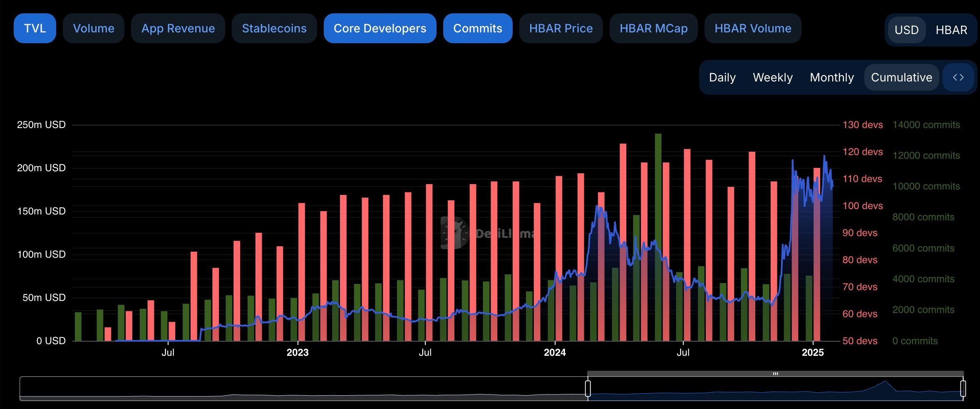The image size is (980, 409).
Task: Switch denomination to USD
Action: click(x=906, y=30)
